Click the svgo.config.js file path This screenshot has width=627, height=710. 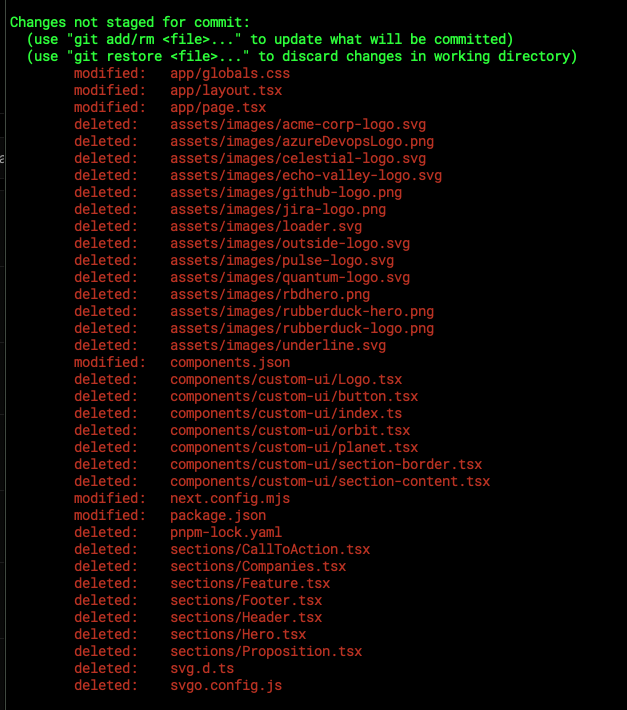point(226,685)
